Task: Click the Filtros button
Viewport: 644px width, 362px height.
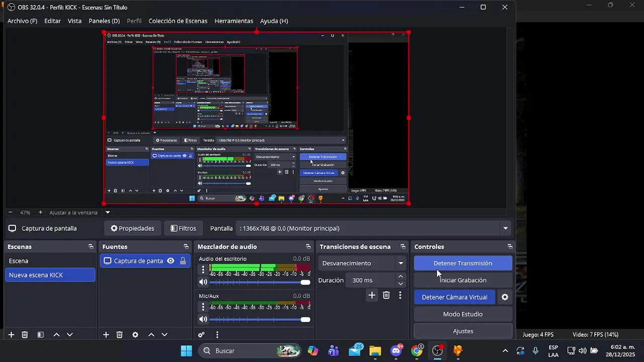Action: point(183,228)
